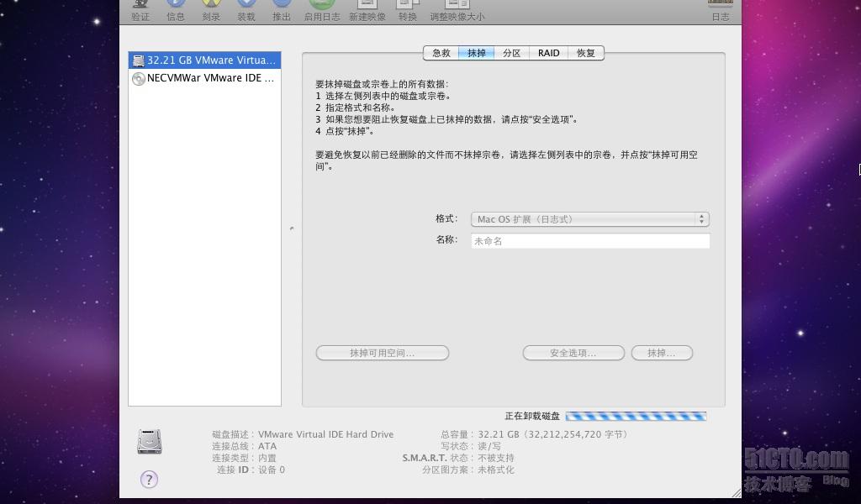Click the sidebar splitter handle dot
This screenshot has width=861, height=504.
coord(292,228)
